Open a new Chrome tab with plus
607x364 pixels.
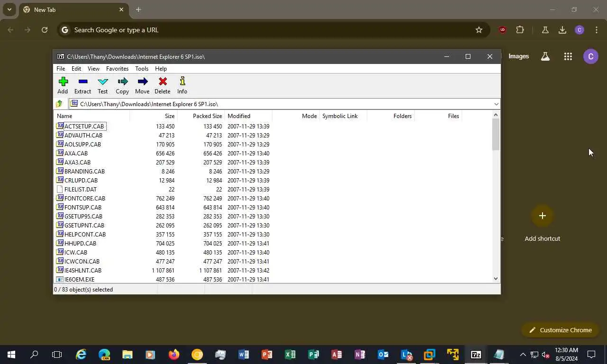pyautogui.click(x=138, y=9)
